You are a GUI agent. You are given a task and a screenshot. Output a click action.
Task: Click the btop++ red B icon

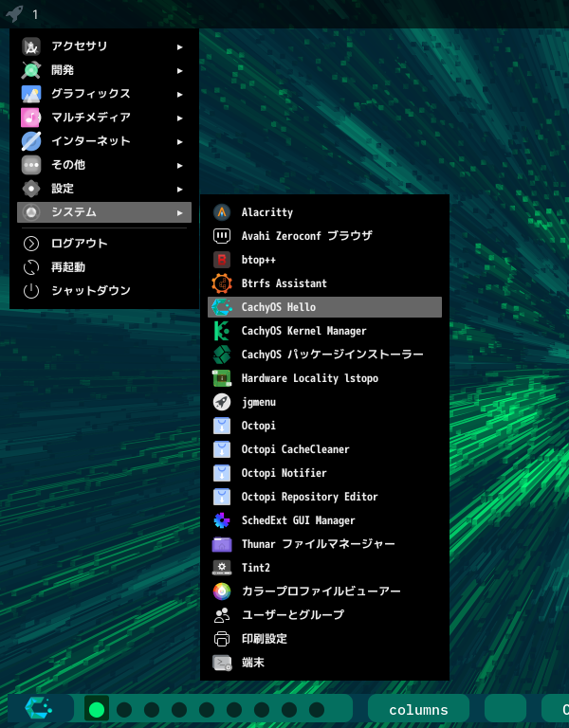222,260
